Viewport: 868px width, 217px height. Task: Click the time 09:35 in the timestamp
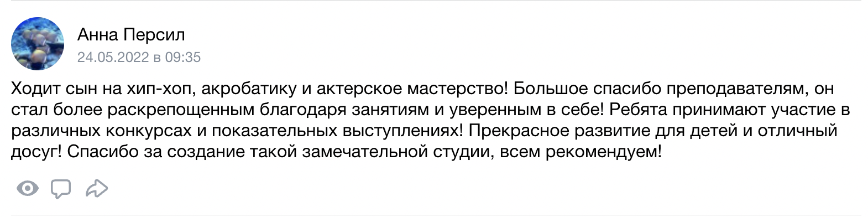[x=183, y=57]
